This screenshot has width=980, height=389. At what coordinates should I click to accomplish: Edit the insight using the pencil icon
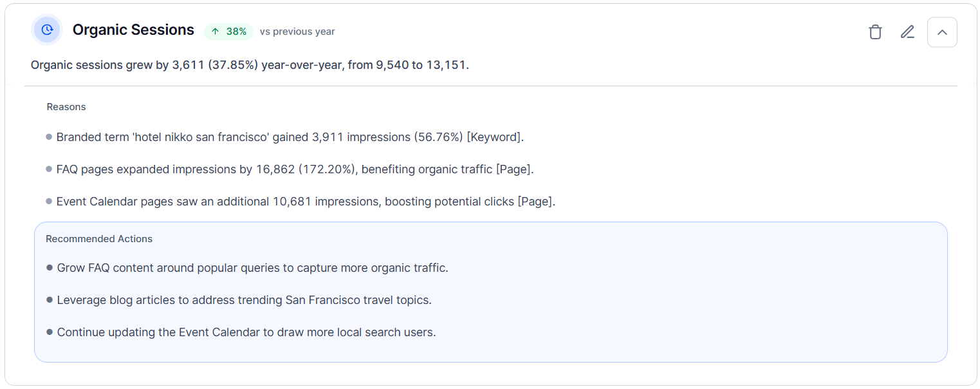(907, 32)
